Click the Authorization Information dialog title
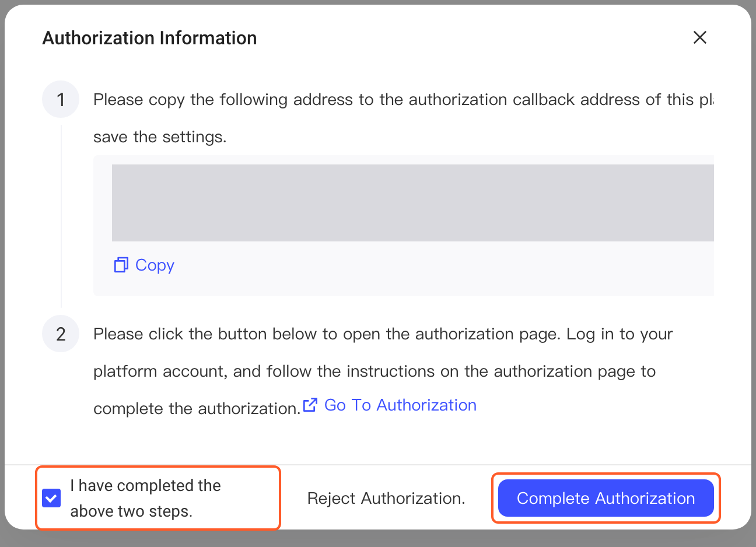The height and width of the screenshot is (547, 756). point(149,38)
